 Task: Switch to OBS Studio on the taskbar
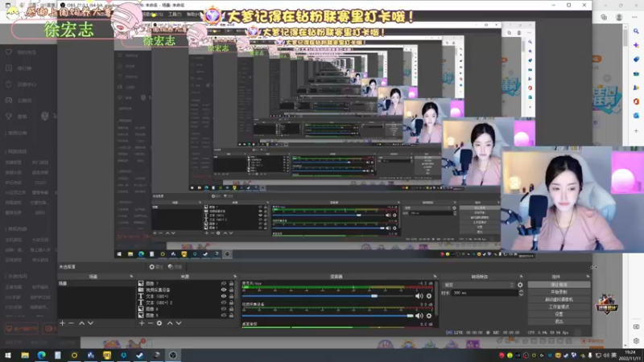click(x=173, y=355)
